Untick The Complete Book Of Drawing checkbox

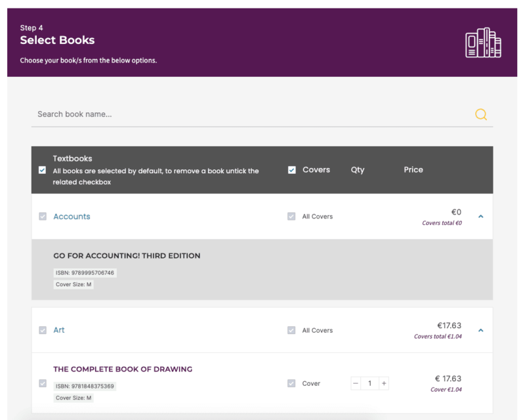[x=43, y=383]
